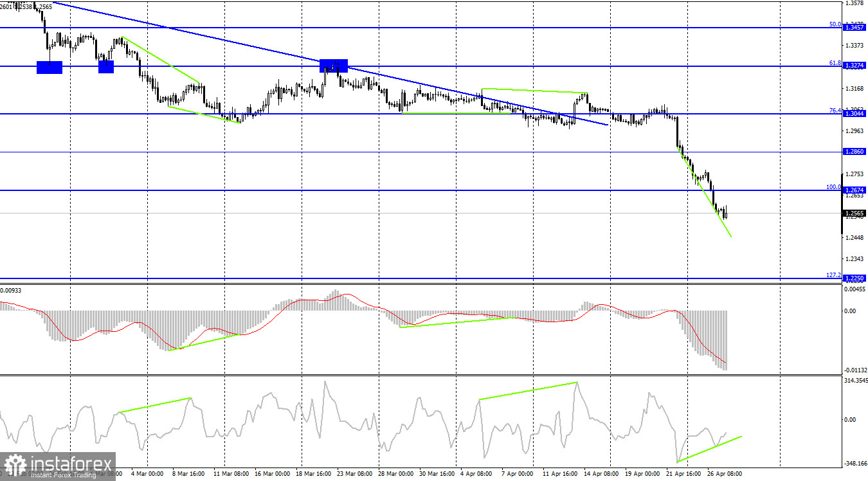Click the 61.8 Fibonacci level label

coord(835,62)
